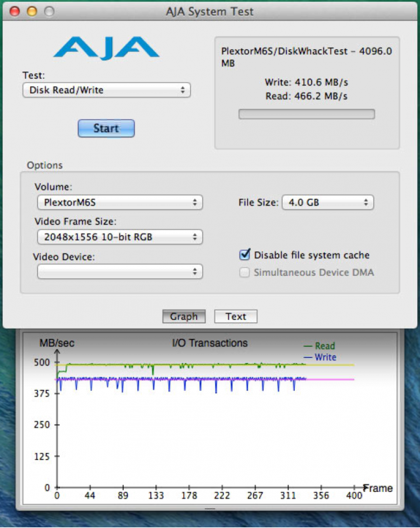The image size is (420, 528).
Task: Click the 400 frame tick label
Action: pos(354,496)
